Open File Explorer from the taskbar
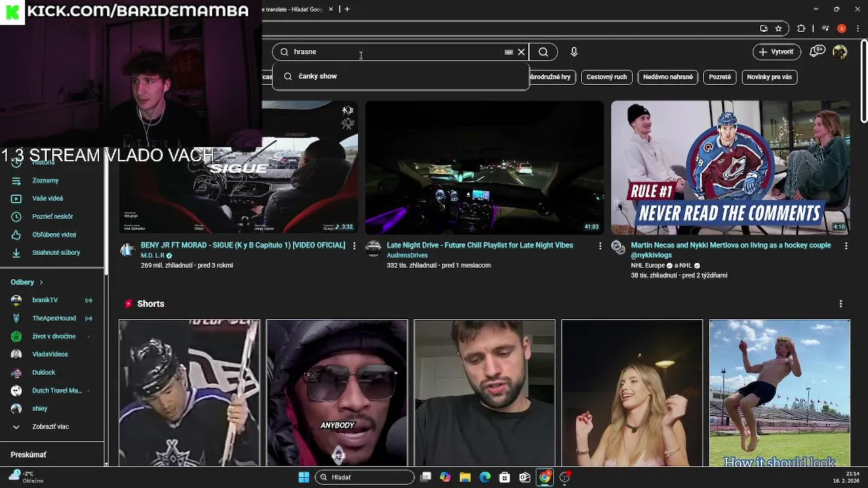The image size is (868, 488). click(465, 477)
